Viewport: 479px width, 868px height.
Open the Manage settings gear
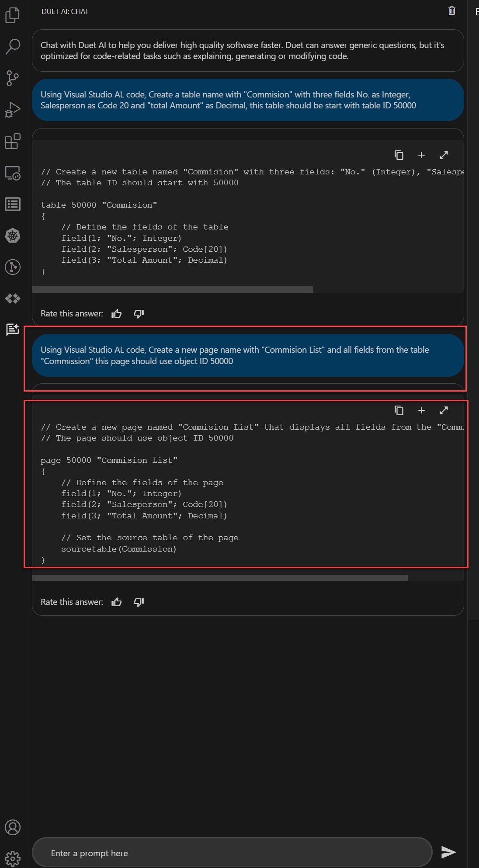pos(13,858)
